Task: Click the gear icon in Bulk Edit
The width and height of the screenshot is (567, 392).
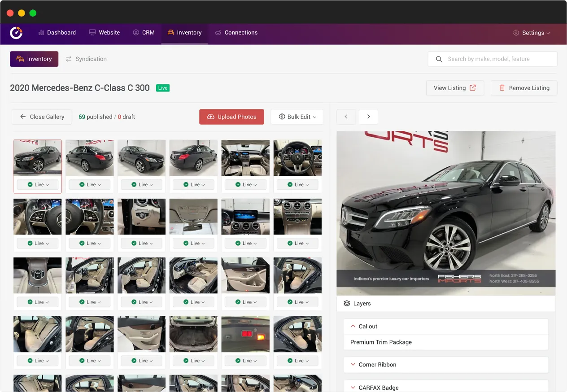Action: coord(282,117)
